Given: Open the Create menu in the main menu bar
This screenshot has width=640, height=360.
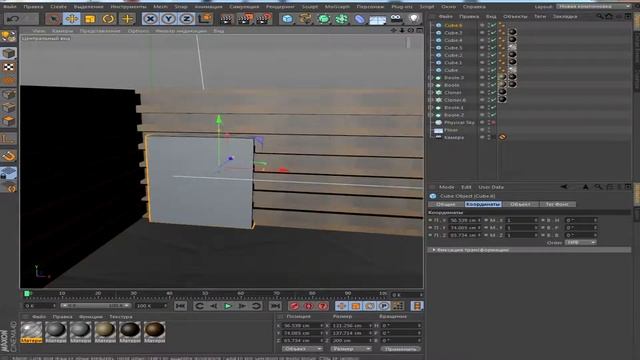Looking at the screenshot, I should (x=58, y=7).
